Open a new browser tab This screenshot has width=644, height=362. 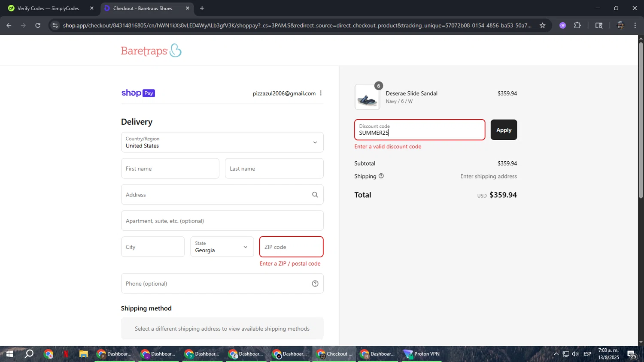(x=202, y=8)
